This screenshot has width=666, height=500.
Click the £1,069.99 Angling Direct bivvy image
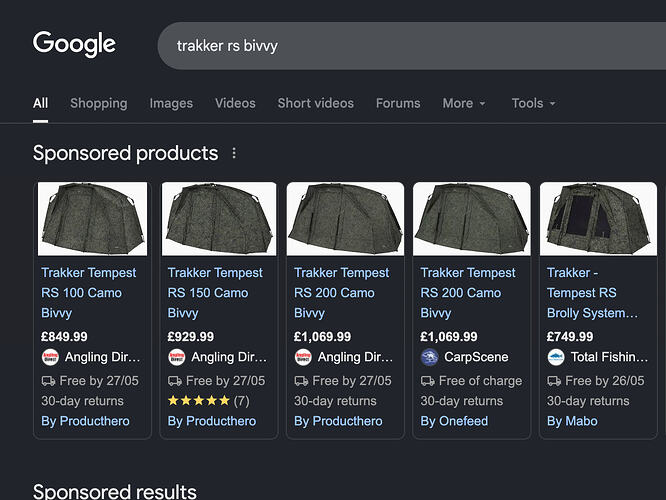(x=345, y=219)
